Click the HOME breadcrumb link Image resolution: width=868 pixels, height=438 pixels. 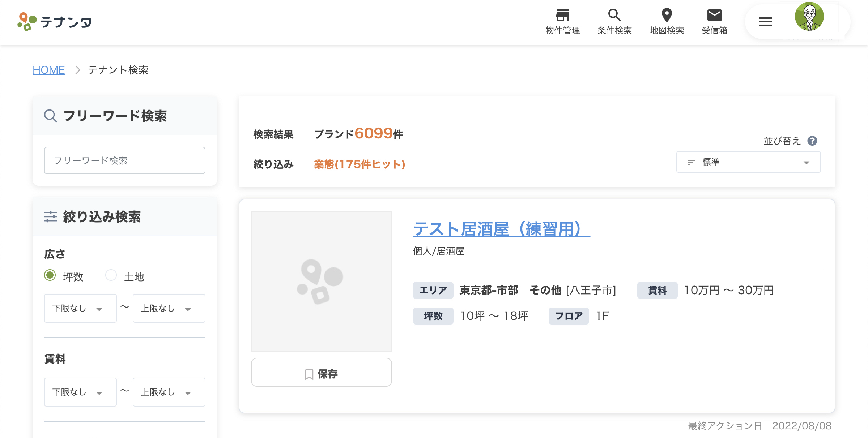click(49, 70)
